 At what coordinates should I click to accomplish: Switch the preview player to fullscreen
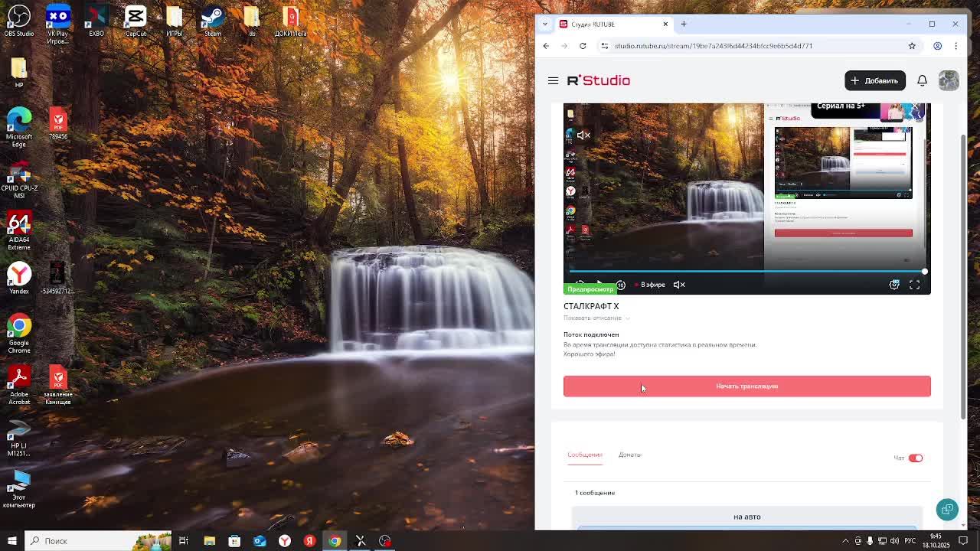point(914,285)
